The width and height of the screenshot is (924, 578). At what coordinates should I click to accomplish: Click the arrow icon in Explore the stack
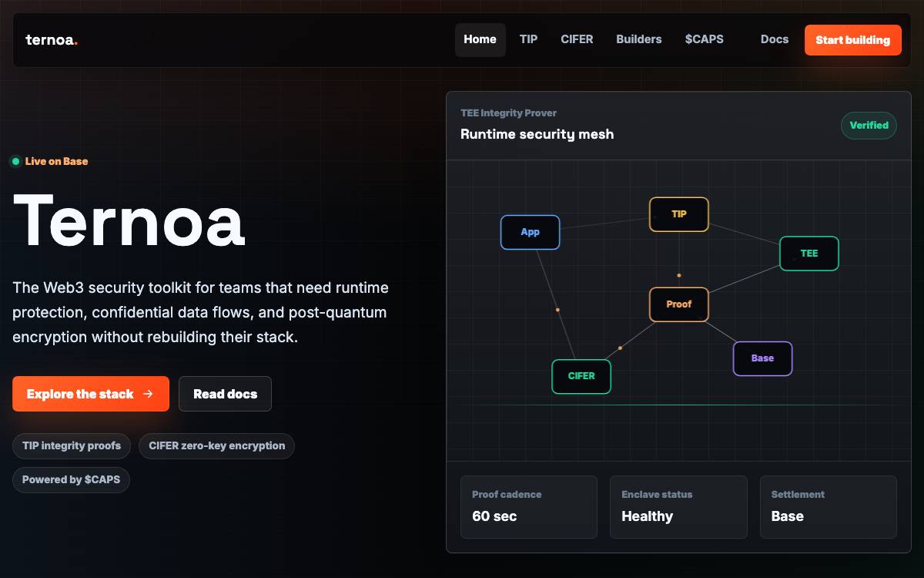coord(148,394)
